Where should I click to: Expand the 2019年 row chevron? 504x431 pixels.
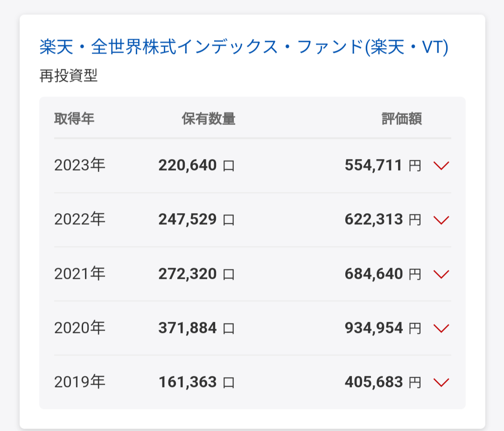tap(441, 382)
